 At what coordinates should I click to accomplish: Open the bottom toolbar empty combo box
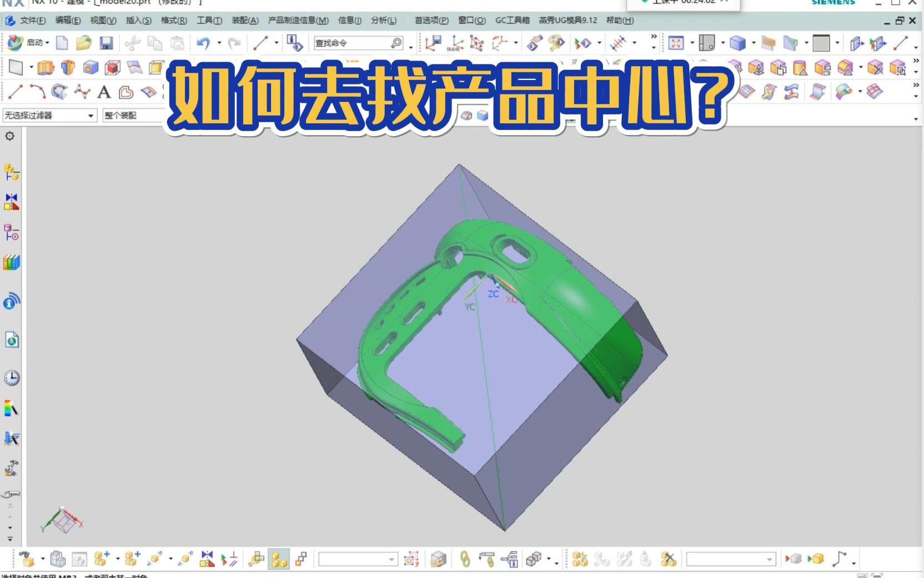358,559
